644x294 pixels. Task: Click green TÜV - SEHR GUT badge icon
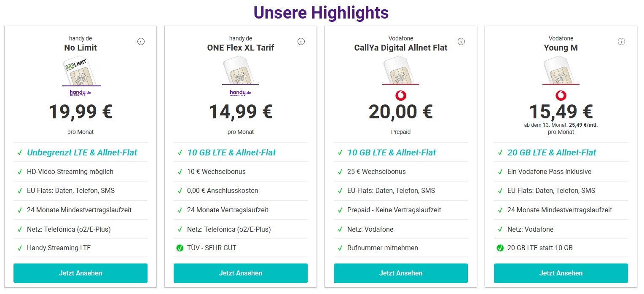tap(180, 248)
